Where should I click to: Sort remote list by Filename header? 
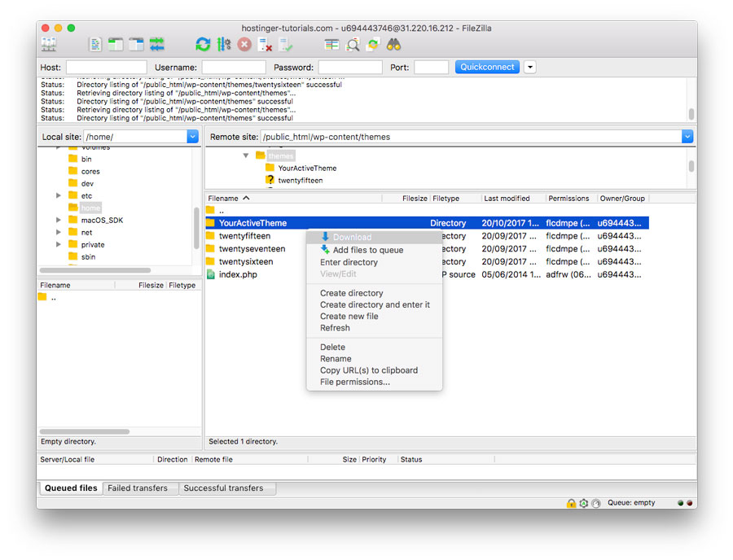coord(293,199)
